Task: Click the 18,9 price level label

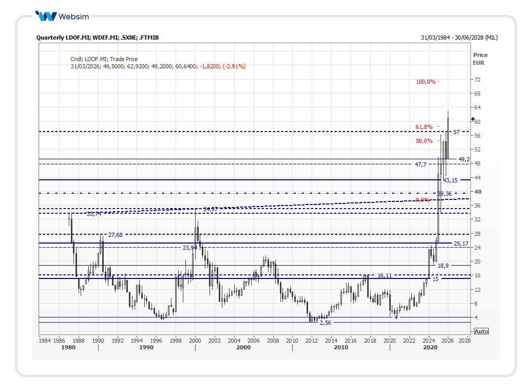Action: 443,266
